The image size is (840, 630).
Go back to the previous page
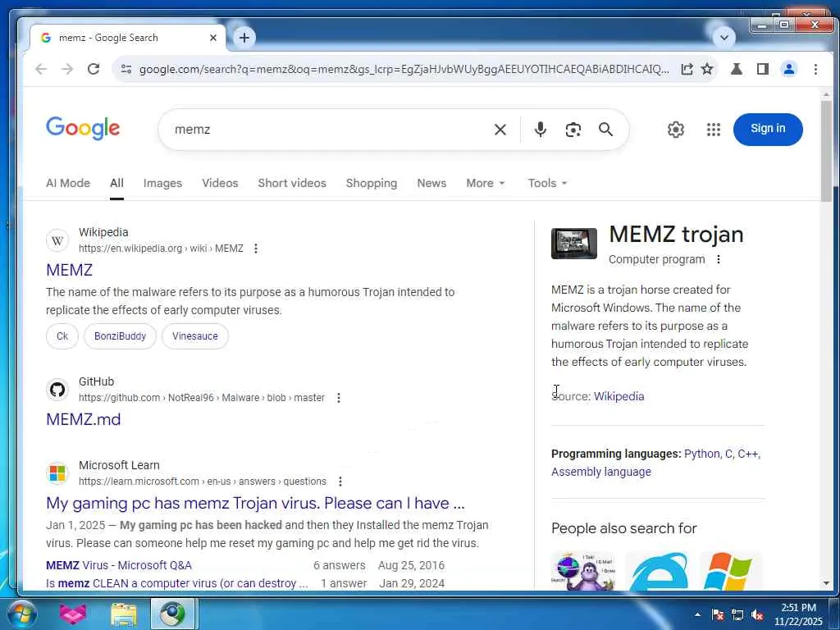41,69
